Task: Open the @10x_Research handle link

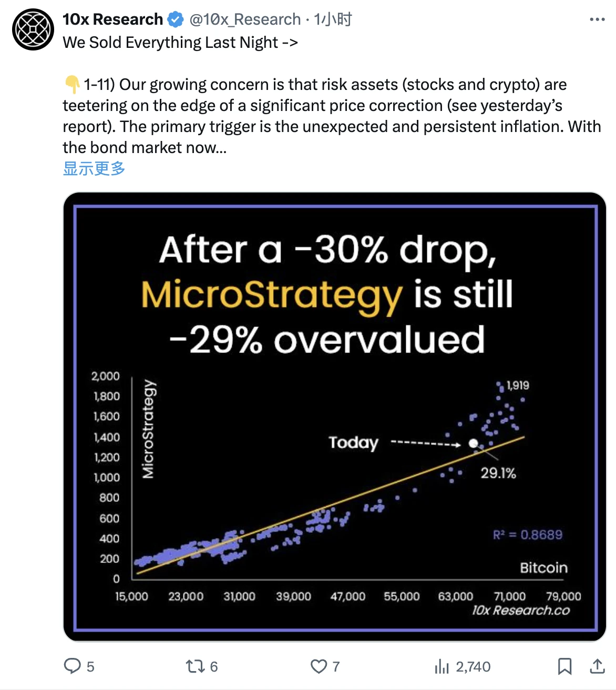Action: (245, 19)
